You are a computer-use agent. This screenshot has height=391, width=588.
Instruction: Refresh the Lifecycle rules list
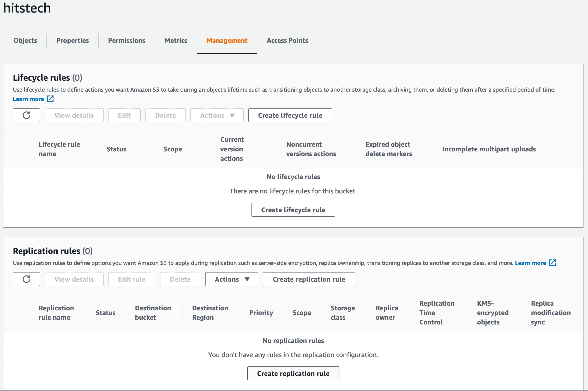pos(26,115)
